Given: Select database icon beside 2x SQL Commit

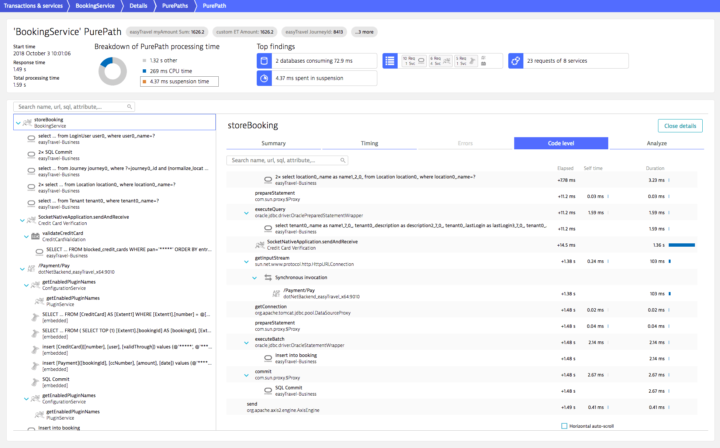Looking at the screenshot, I should [31, 155].
